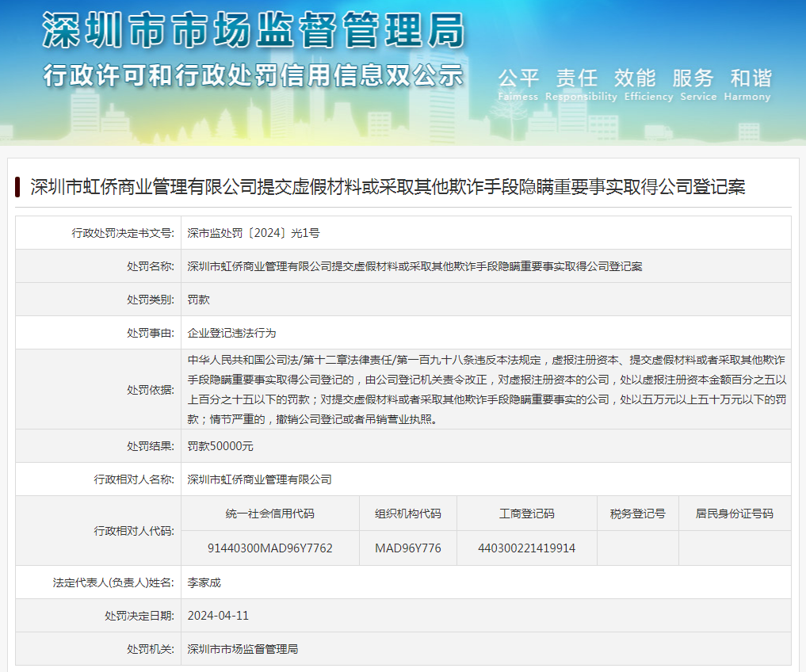
Task: Select registration number 440300221419914
Action: [526, 548]
